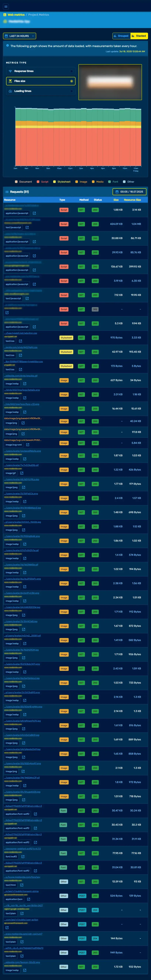Open external link icon in the 5.84 KB svg+xml row

pyautogui.click(x=28, y=445)
